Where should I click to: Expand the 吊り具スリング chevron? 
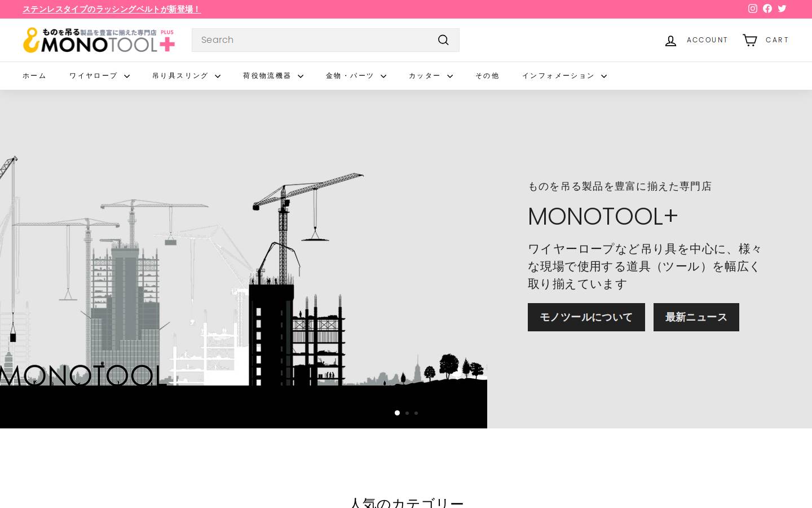217,76
